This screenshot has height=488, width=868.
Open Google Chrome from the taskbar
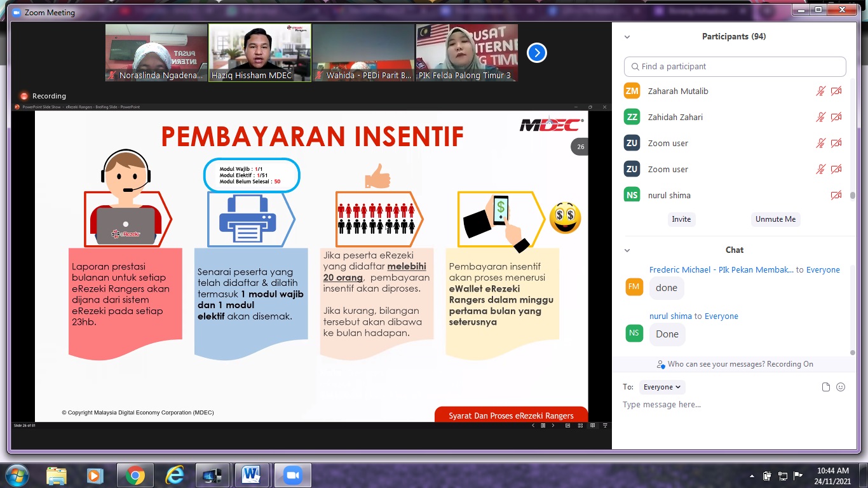coord(135,475)
